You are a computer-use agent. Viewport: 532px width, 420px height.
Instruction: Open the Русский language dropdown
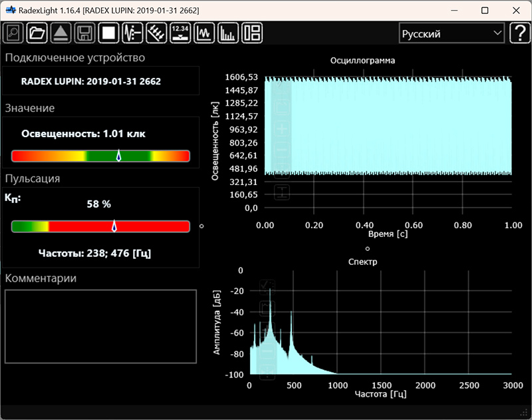tap(451, 33)
